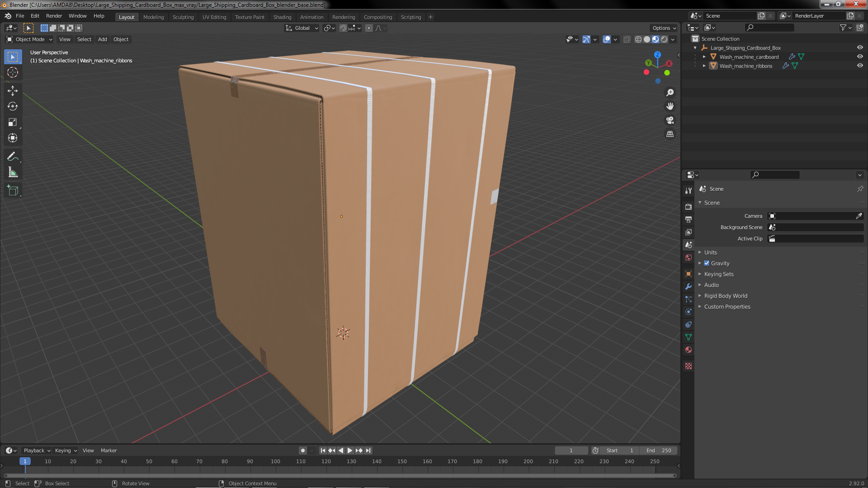Viewport: 868px width, 488px height.
Task: Click the Add Cube tool
Action: pos(13,191)
